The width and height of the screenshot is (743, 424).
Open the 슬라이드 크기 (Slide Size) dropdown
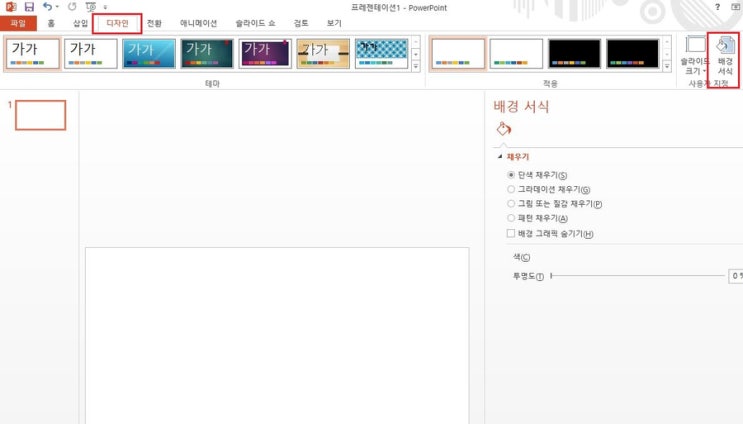[x=695, y=55]
